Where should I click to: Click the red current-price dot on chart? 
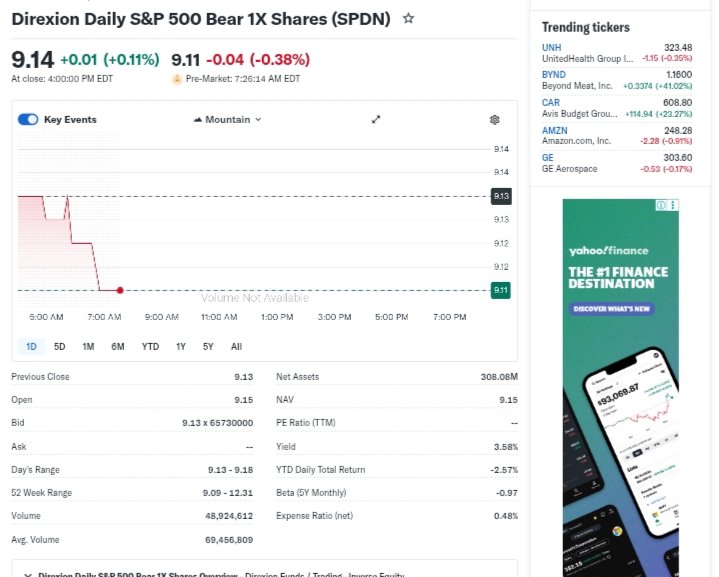[x=120, y=290]
